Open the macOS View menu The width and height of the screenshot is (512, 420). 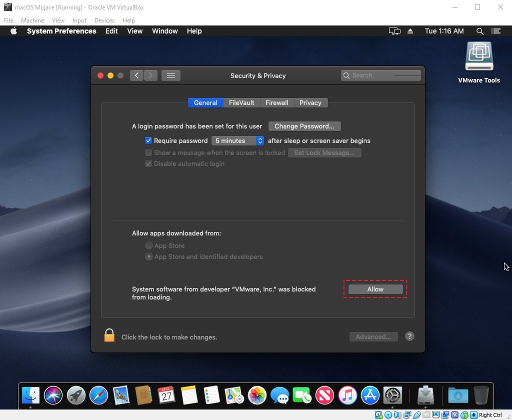click(135, 31)
